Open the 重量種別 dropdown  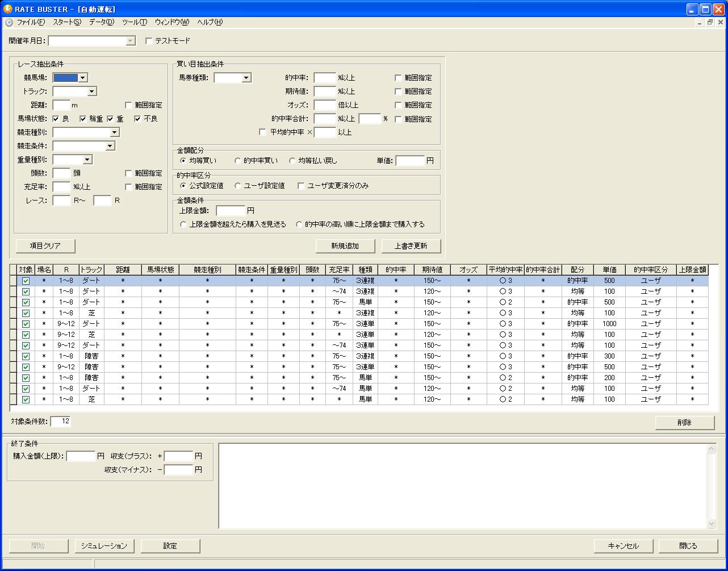[x=87, y=160]
